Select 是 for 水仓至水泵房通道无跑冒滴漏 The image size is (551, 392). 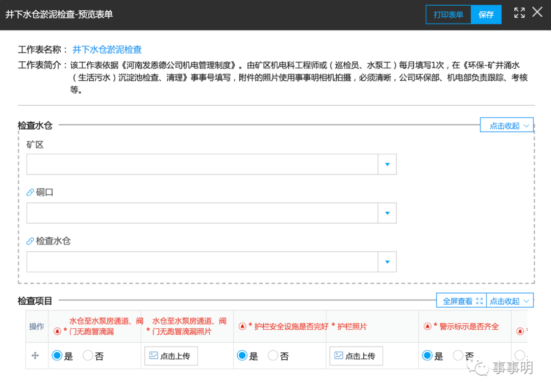[x=57, y=355]
